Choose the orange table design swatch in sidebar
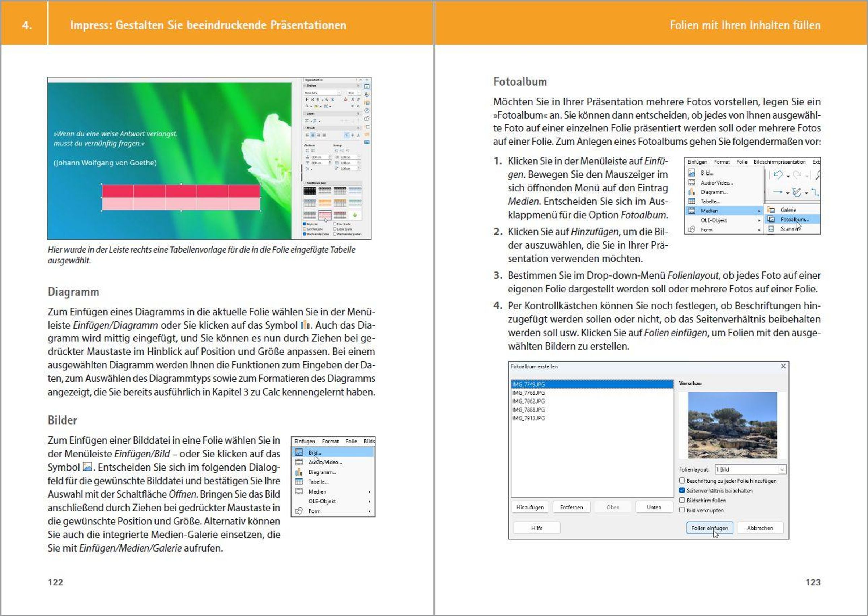The width and height of the screenshot is (868, 616). (325, 203)
